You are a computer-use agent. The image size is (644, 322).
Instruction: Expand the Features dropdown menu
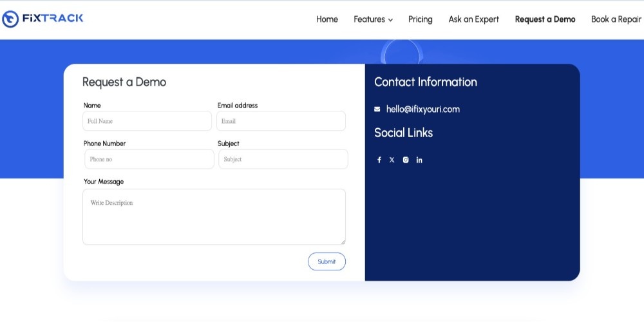pyautogui.click(x=373, y=19)
